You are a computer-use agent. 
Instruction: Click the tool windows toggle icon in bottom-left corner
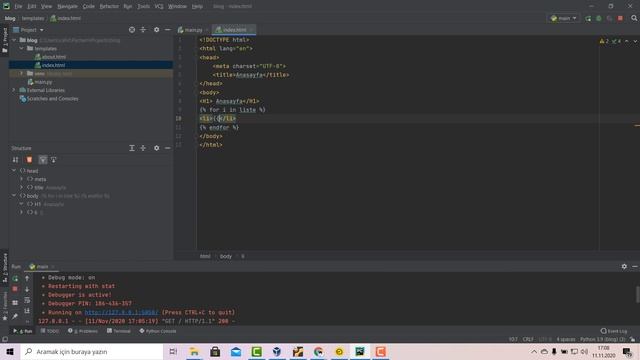point(5,339)
